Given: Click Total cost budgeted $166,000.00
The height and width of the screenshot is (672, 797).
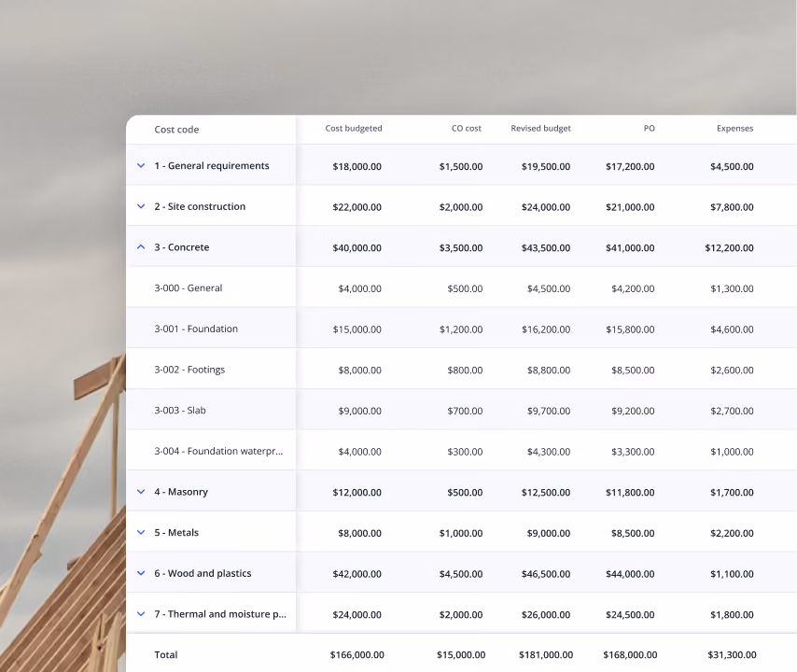Looking at the screenshot, I should 357,654.
